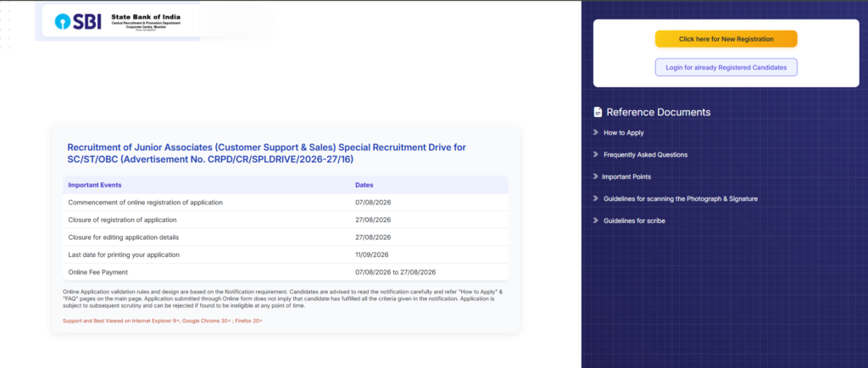
Task: Click the State Bank of India header text
Action: [146, 17]
